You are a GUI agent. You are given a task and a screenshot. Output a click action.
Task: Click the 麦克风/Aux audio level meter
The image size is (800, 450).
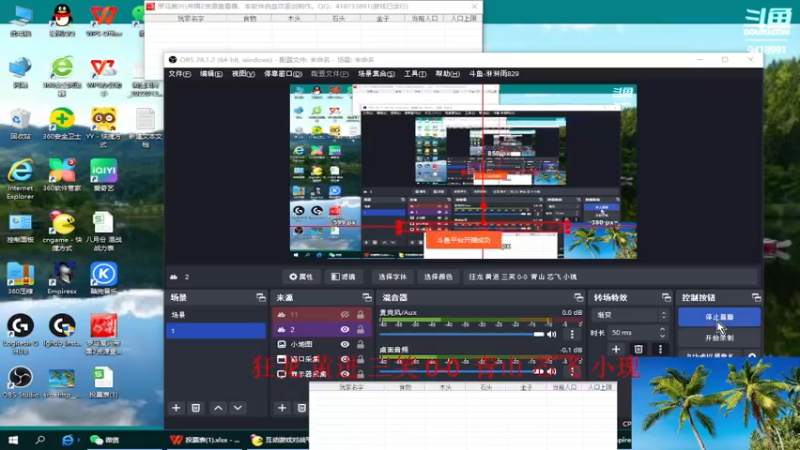[x=481, y=320]
